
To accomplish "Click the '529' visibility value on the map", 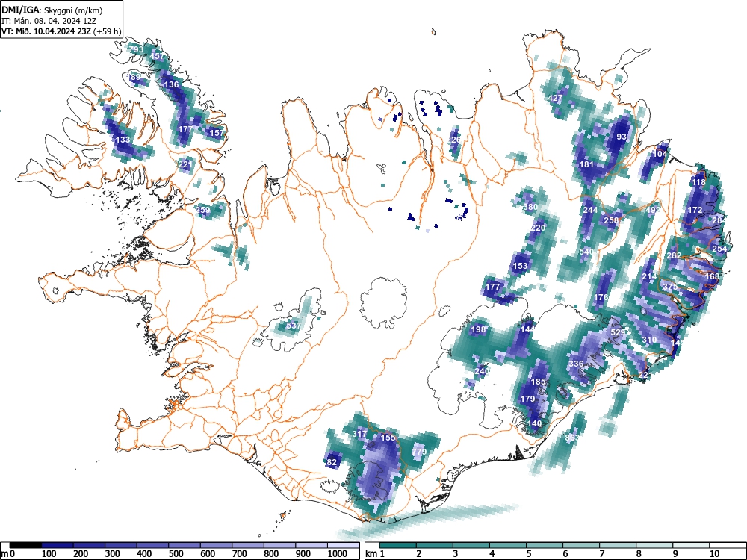I will point(618,333).
